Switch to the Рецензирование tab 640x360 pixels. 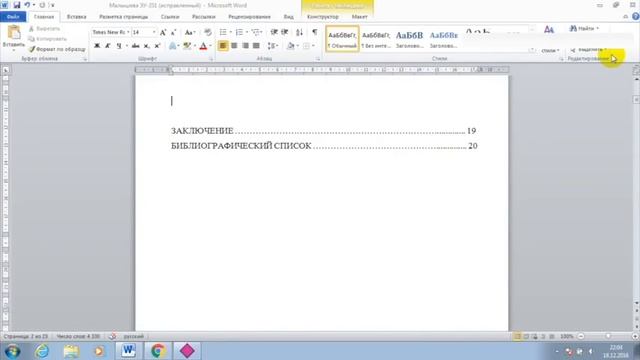point(249,17)
